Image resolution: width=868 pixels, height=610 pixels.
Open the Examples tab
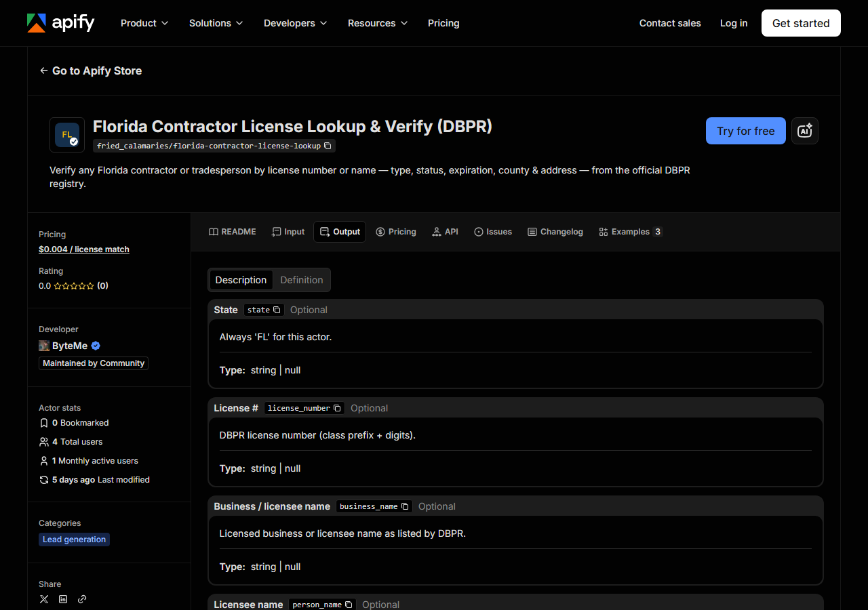[631, 232]
